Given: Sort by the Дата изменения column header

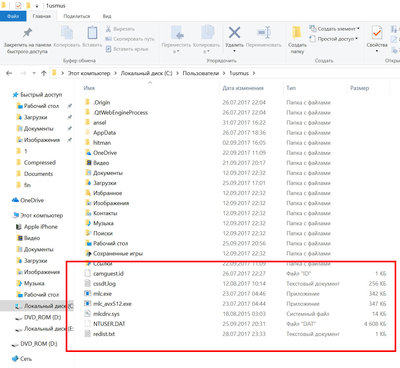Looking at the screenshot, I should (243, 88).
